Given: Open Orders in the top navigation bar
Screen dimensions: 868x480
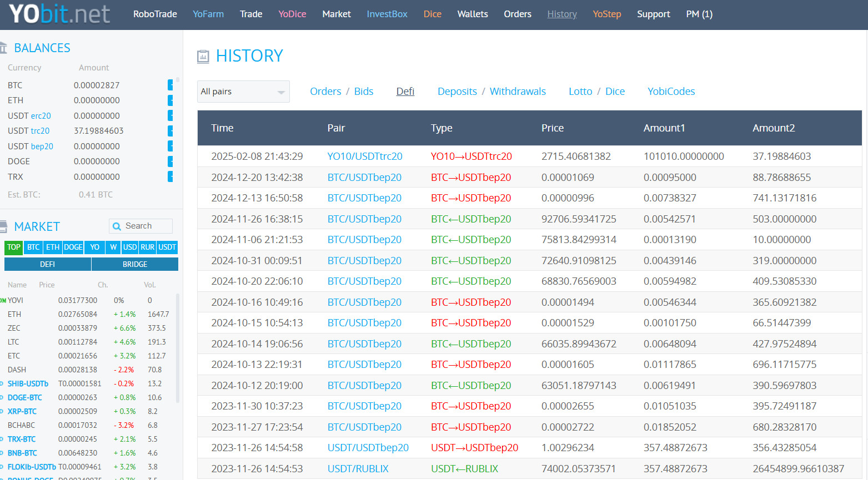Looking at the screenshot, I should coord(518,14).
